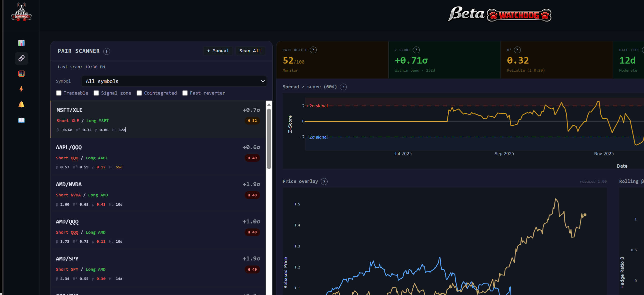
Task: Click the Beta Watchdog header banner logo
Action: (500, 14)
